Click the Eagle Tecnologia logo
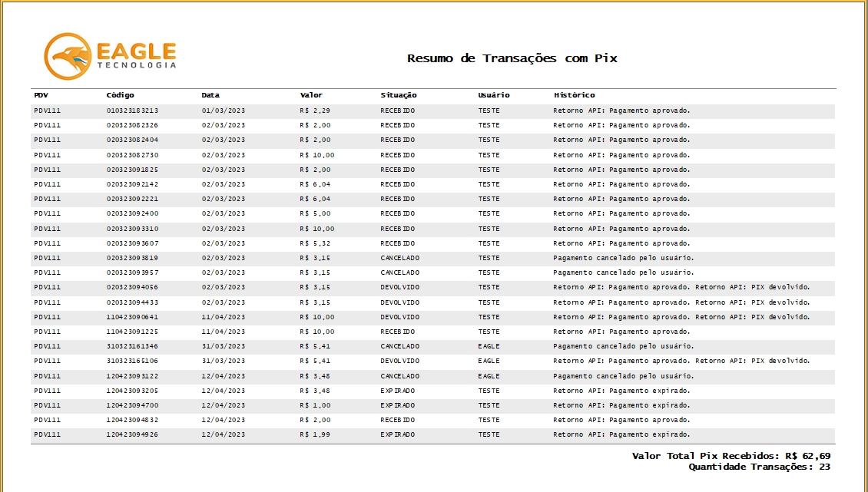The width and height of the screenshot is (868, 492). click(110, 57)
